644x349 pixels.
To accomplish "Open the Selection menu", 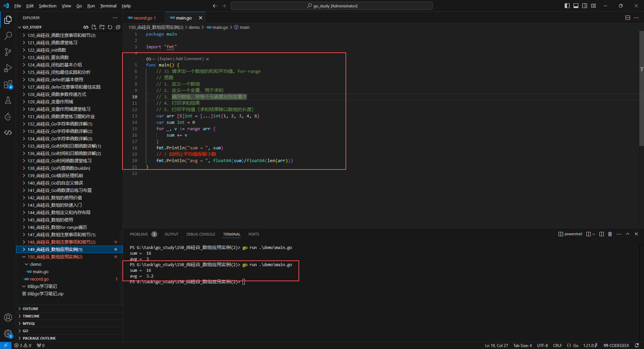I will (48, 6).
